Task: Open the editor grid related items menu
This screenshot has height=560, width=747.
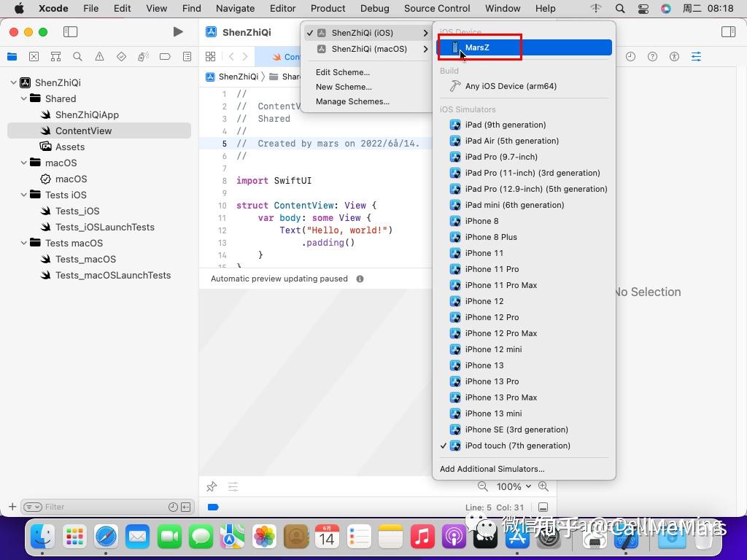Action: [210, 57]
